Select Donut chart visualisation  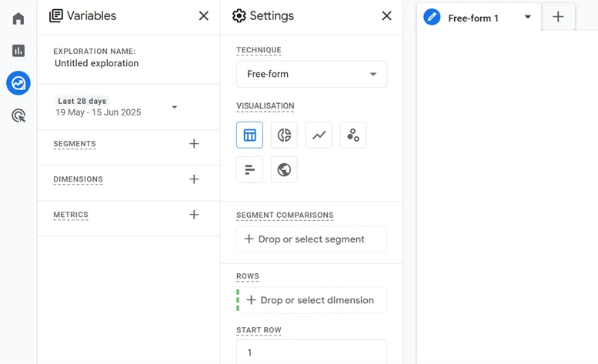pos(284,135)
